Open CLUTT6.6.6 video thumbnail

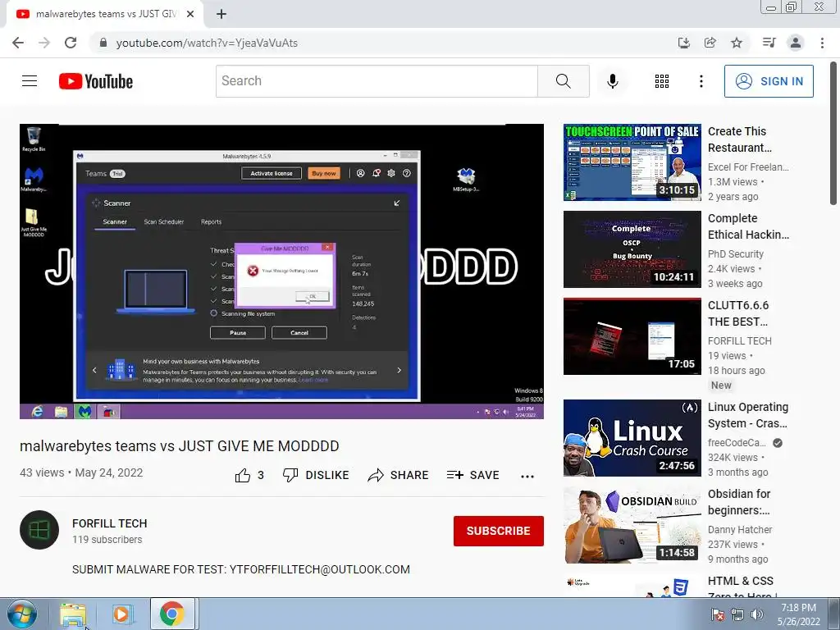click(x=632, y=336)
